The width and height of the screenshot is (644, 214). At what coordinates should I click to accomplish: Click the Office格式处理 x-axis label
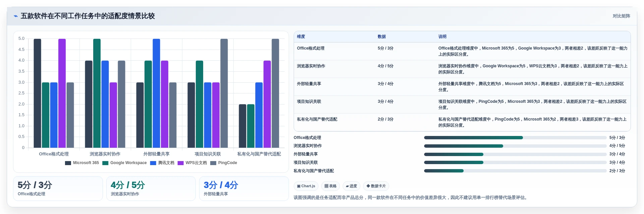54,154
